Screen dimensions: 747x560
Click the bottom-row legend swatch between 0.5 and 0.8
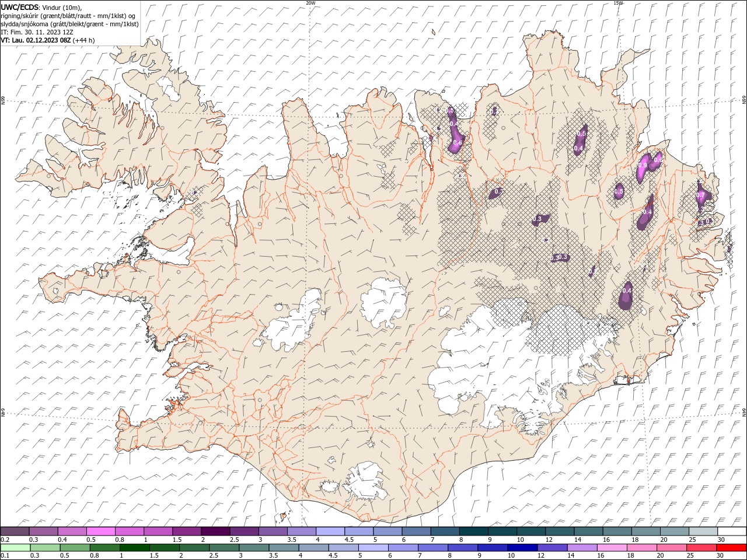click(75, 548)
